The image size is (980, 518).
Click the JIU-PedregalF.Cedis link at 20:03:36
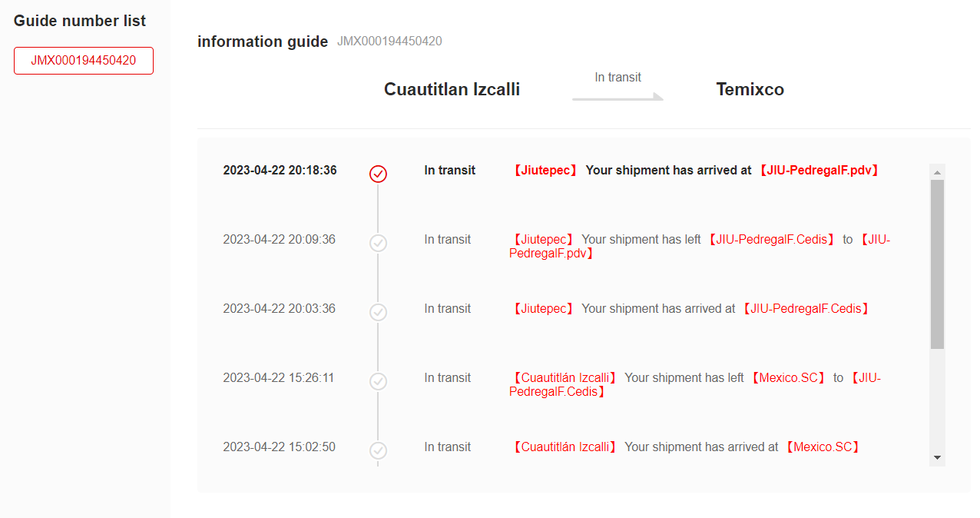(x=806, y=309)
